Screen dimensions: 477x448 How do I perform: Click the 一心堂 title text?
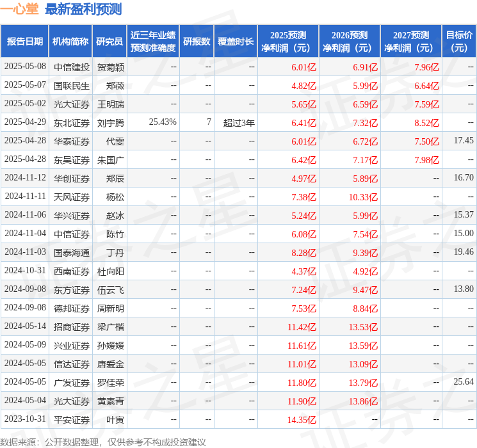point(19,9)
